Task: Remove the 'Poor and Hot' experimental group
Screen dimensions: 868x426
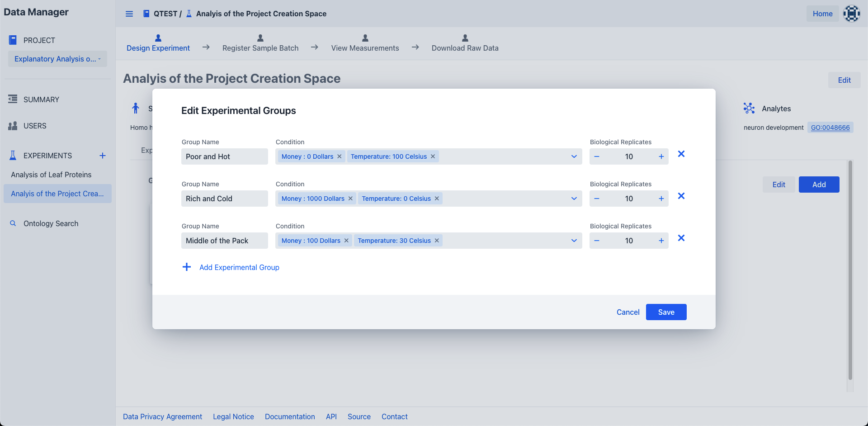Action: coord(681,154)
